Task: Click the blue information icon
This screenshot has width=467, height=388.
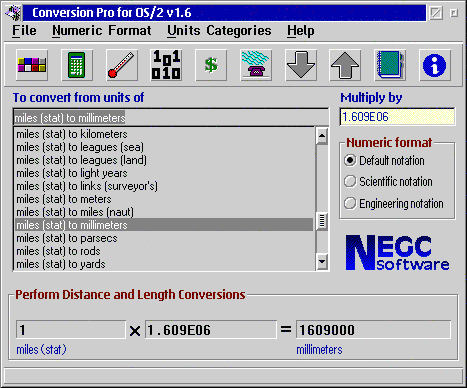Action: pos(435,65)
